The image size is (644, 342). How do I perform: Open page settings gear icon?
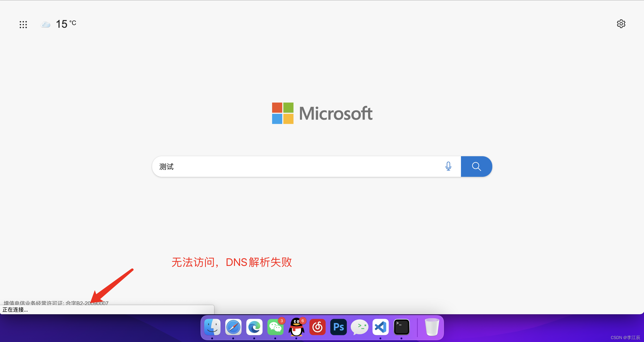pyautogui.click(x=621, y=24)
